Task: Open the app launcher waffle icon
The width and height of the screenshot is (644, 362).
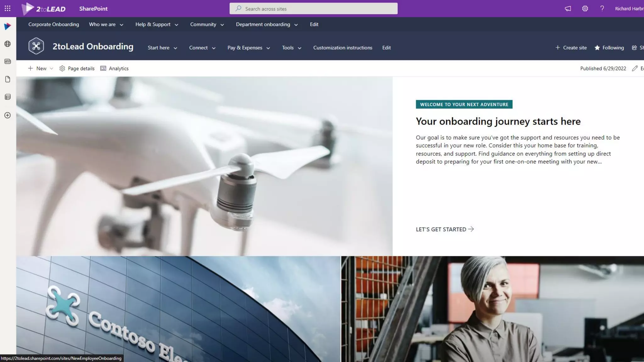Action: tap(8, 8)
